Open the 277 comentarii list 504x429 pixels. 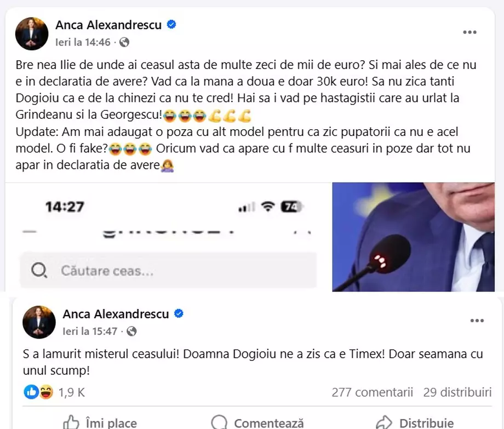tap(372, 392)
